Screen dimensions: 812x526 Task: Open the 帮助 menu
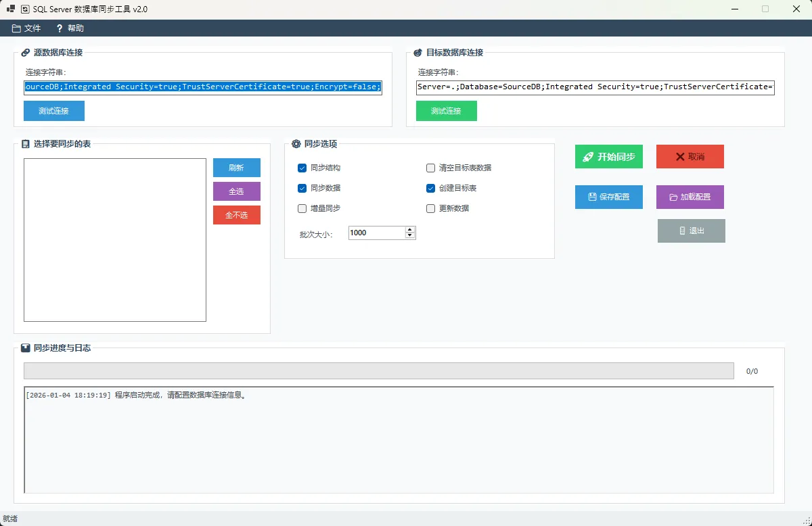coord(70,28)
